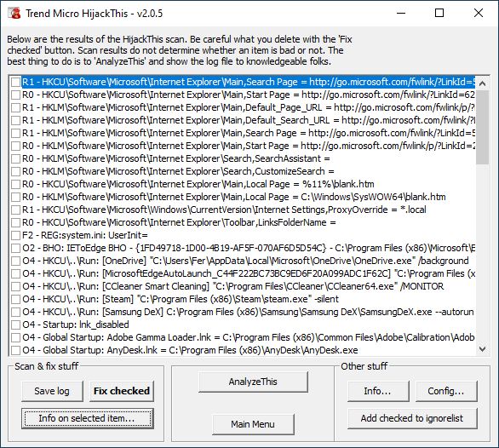Check the OneDrive Run entry checkbox
499x448 pixels.
click(x=15, y=261)
